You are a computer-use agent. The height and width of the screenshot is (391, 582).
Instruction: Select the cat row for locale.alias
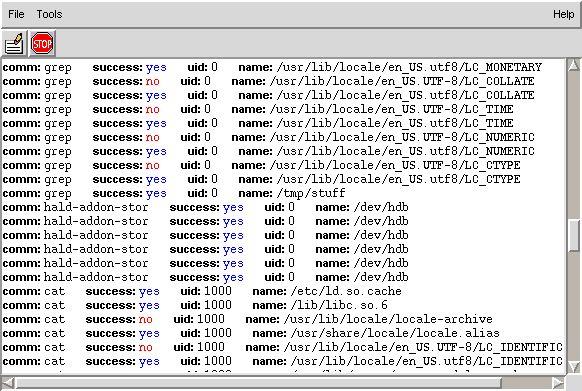[251, 333]
